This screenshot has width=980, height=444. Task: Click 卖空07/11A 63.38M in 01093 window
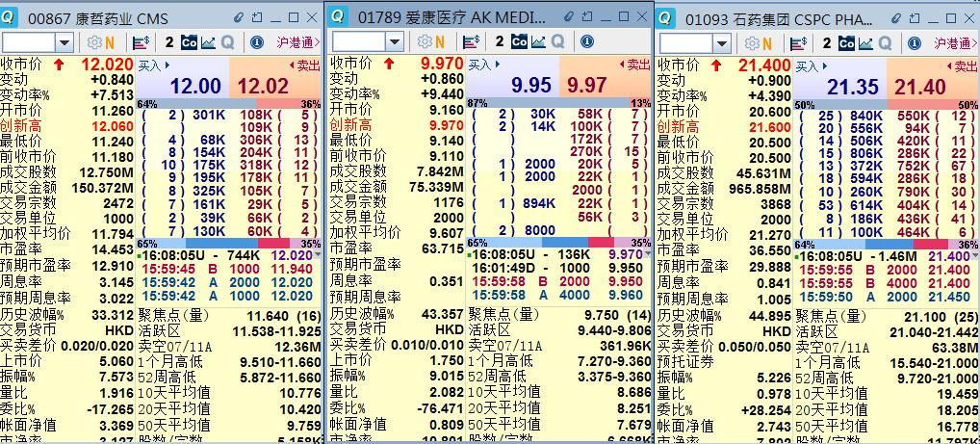[887, 347]
